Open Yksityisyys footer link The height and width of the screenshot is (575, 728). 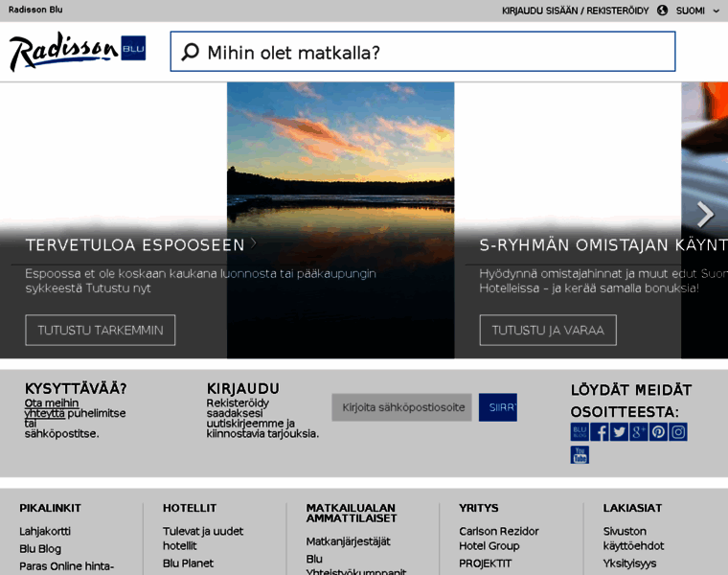click(x=629, y=563)
